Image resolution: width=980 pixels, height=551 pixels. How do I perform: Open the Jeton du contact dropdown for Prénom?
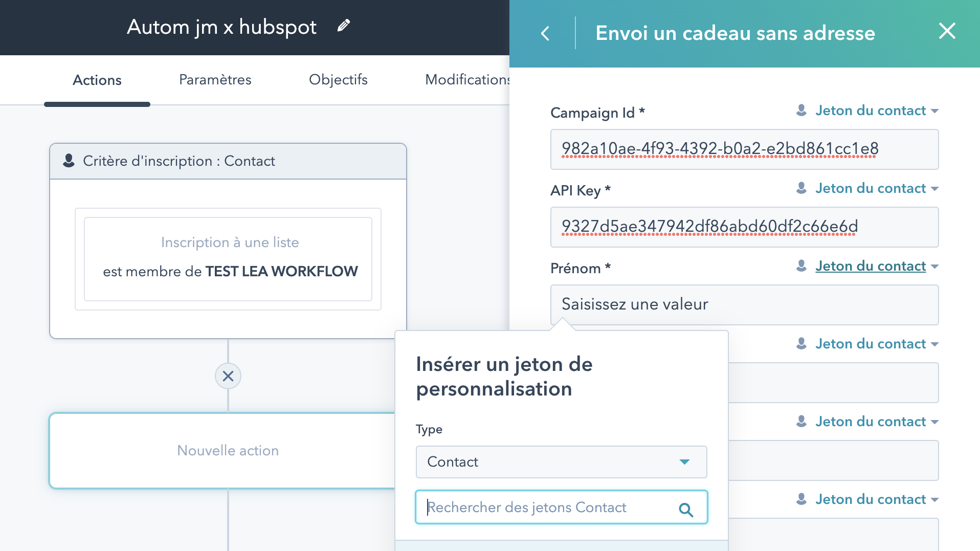pos(936,266)
